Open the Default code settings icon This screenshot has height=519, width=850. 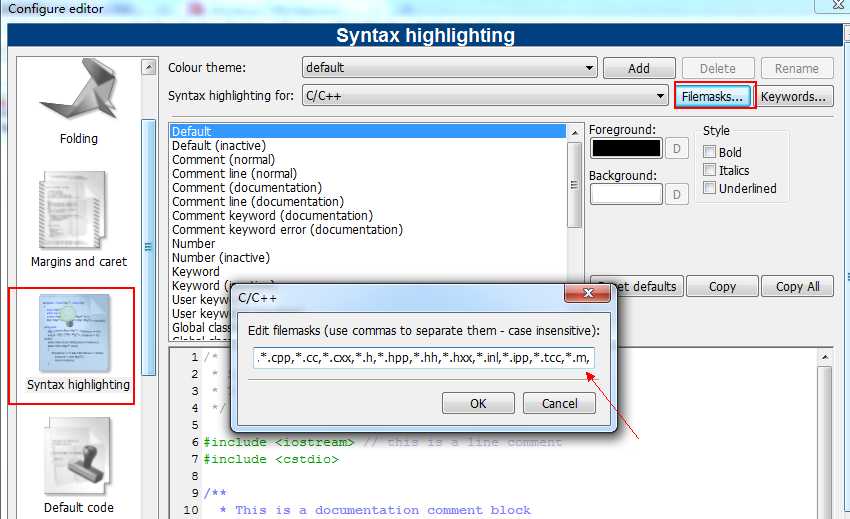(x=79, y=466)
